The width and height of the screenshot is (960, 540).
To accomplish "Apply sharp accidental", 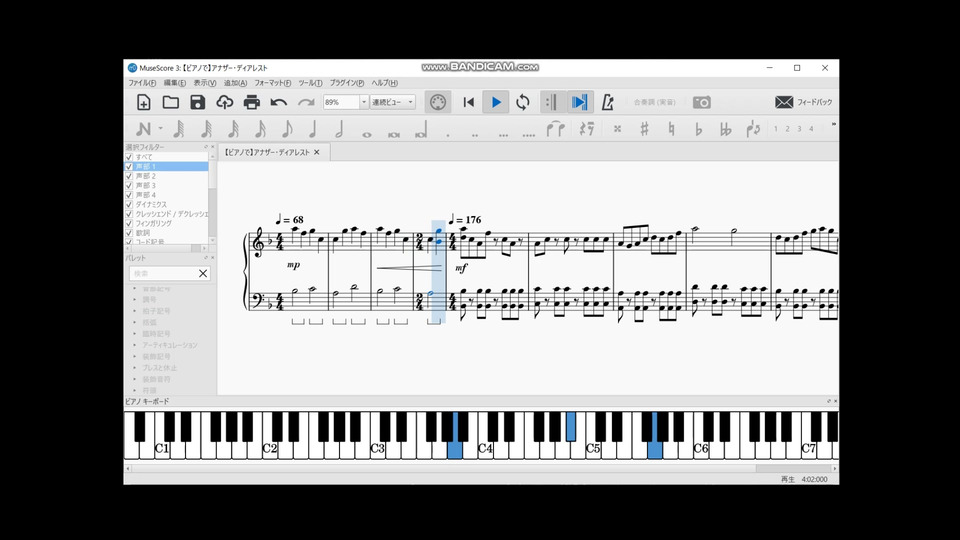I will pos(644,129).
